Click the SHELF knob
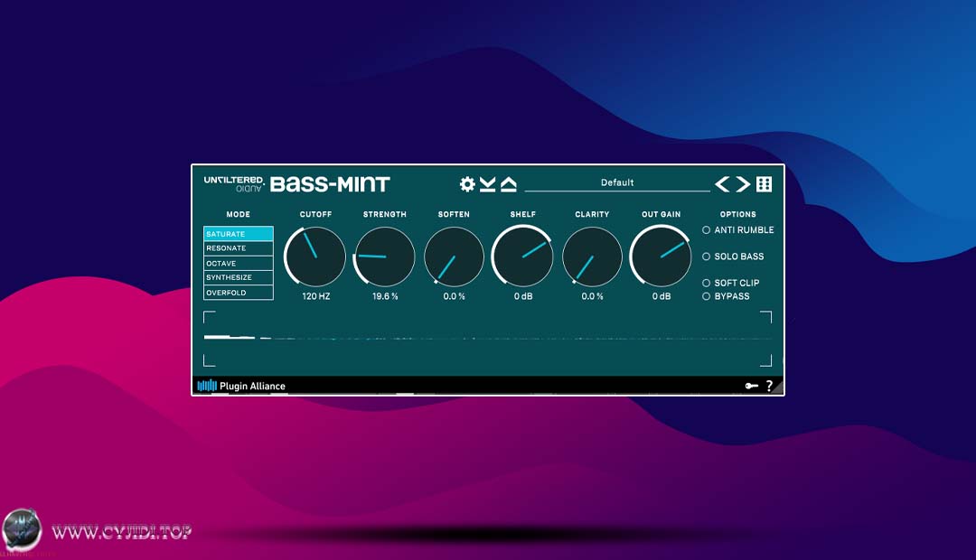Screen dimensions: 976x560 (x=523, y=257)
